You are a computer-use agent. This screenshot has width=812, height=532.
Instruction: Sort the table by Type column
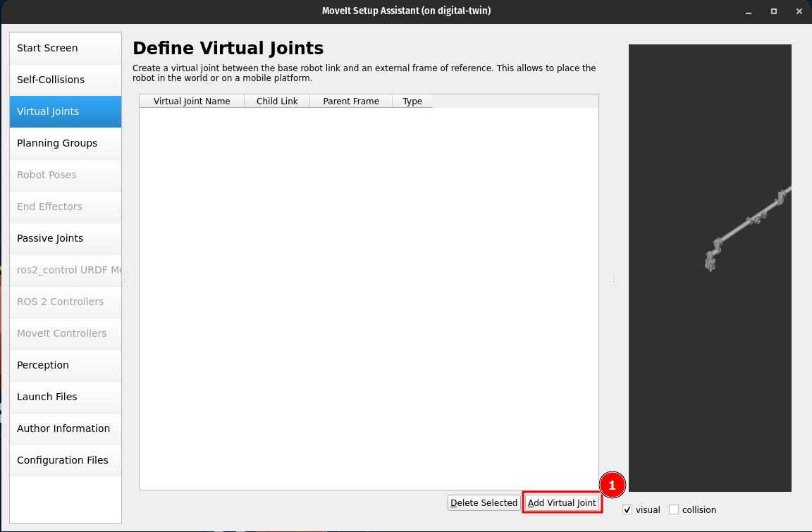point(412,101)
